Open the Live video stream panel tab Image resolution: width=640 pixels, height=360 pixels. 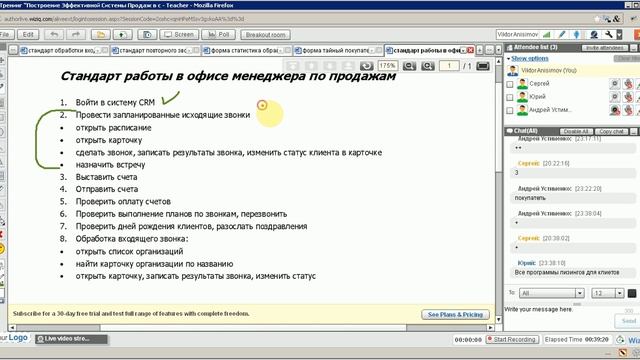click(71, 339)
